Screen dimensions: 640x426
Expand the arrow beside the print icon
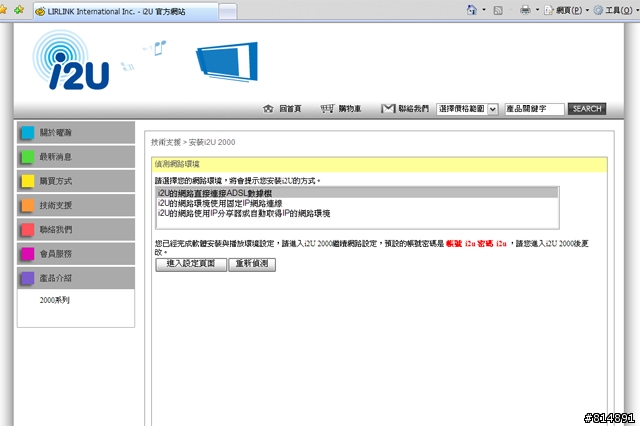(x=537, y=10)
